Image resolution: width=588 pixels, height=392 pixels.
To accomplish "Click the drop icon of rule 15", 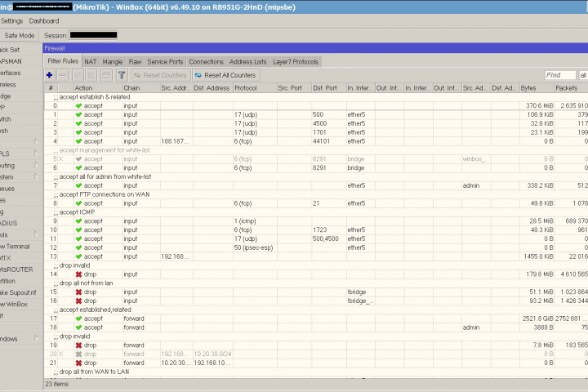I will pos(78,292).
